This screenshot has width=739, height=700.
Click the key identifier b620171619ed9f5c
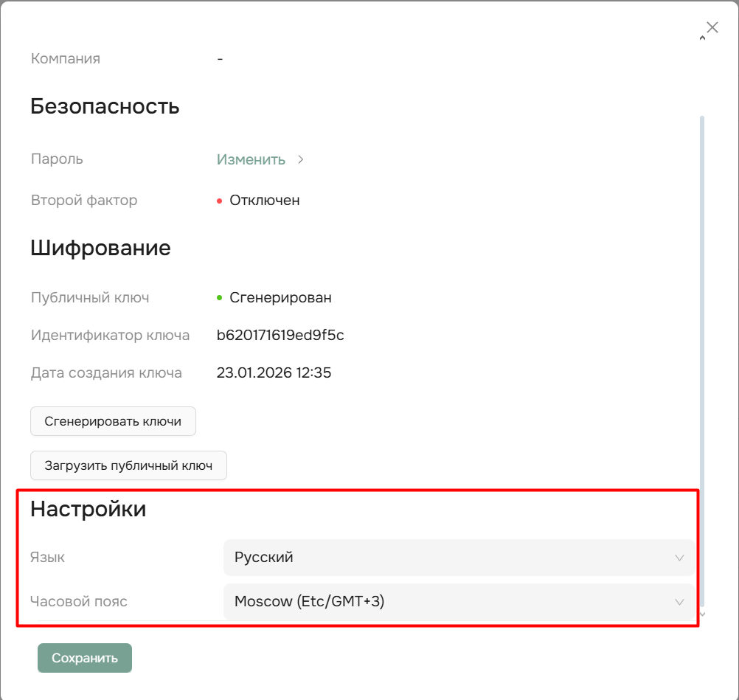[x=280, y=336]
